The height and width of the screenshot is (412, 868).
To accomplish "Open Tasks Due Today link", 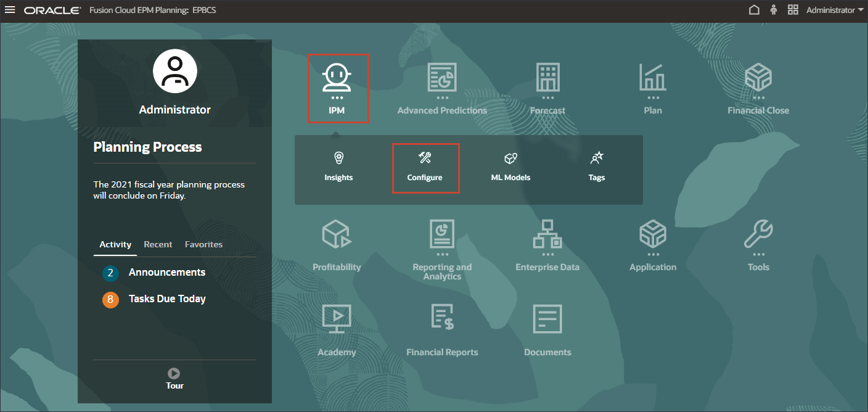I will [167, 299].
